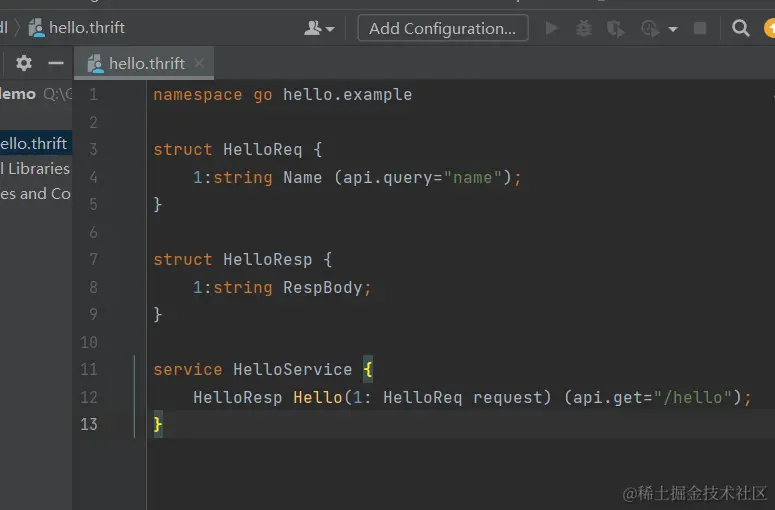Click the 'service' keyword on line 11
Screen dimensions: 775x510
click(188, 369)
